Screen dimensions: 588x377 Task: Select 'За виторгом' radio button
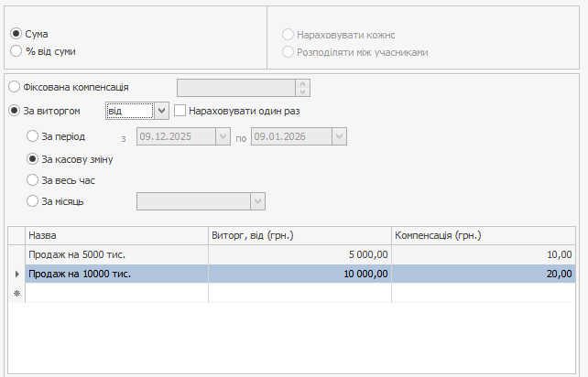(14, 111)
